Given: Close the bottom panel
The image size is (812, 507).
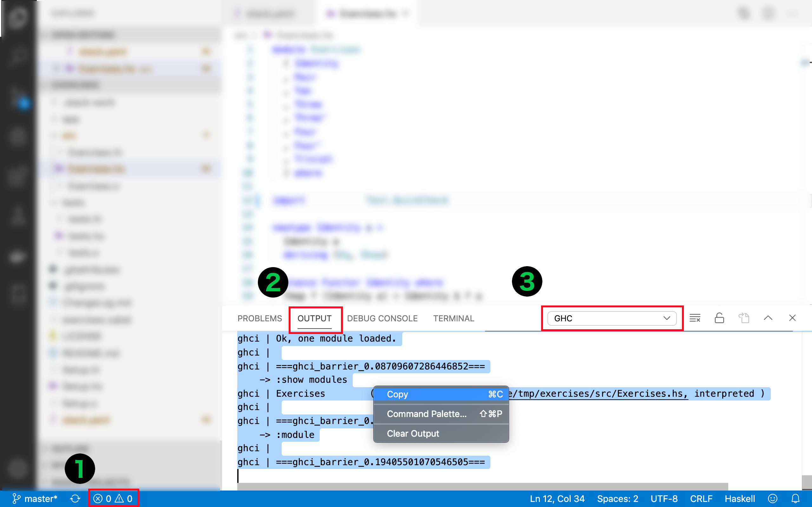Looking at the screenshot, I should (x=792, y=318).
